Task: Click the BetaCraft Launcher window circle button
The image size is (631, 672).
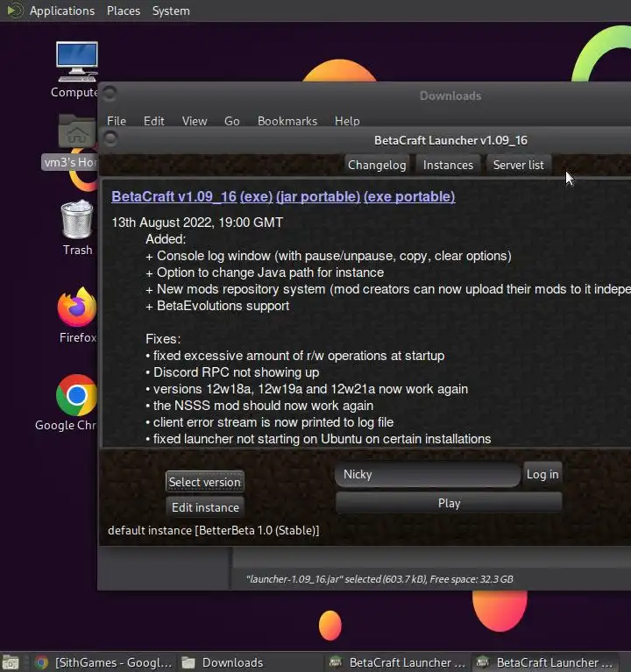Action: click(x=110, y=138)
